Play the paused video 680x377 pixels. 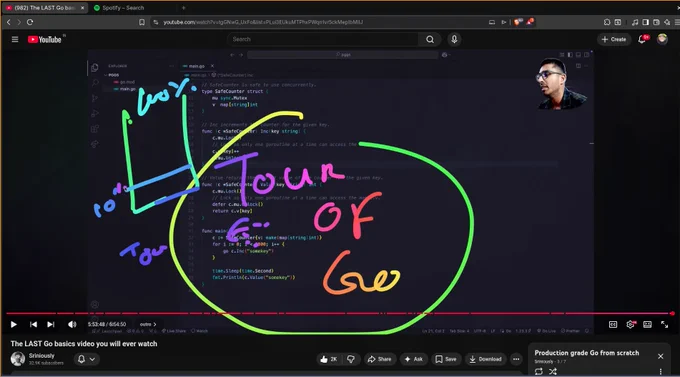point(13,324)
